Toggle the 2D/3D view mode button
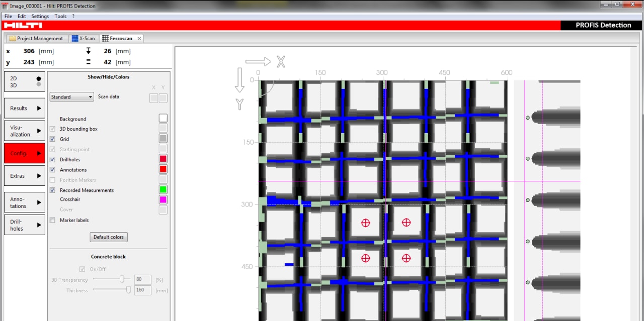 click(x=24, y=82)
